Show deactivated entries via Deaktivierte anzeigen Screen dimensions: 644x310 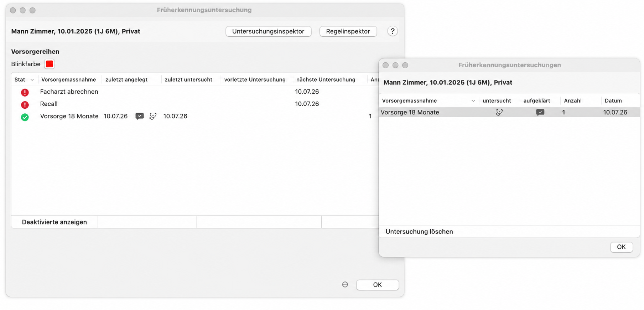[x=54, y=222]
